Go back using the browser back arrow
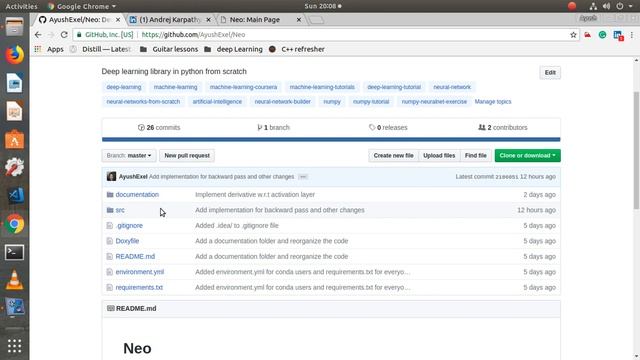Screen dimensions: 640x360 tap(38, 35)
